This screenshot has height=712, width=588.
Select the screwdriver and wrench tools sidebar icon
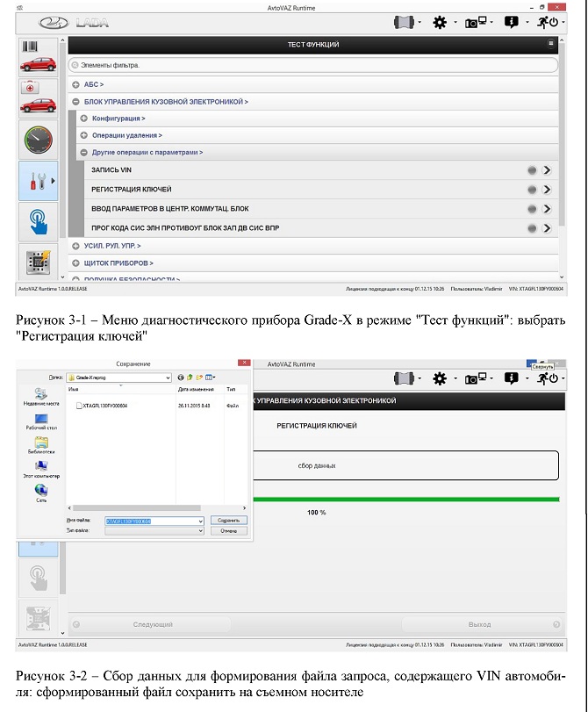38,181
